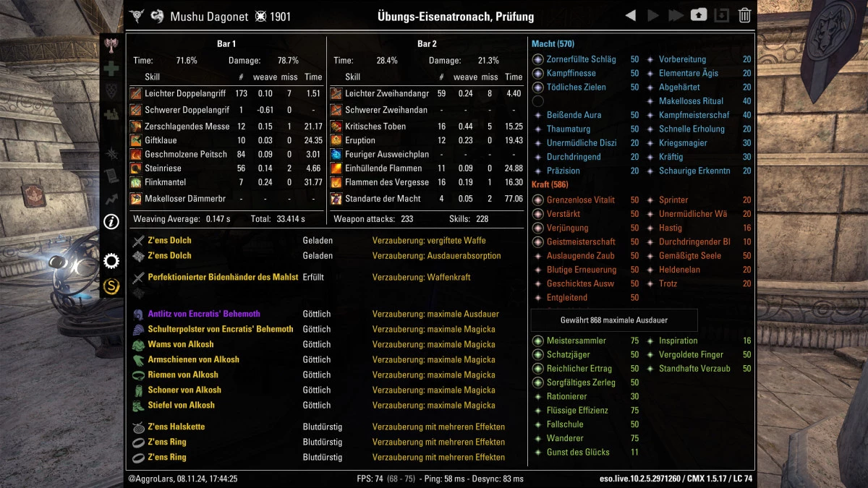Click the folder upload save icon
The image size is (868, 488).
point(699,15)
